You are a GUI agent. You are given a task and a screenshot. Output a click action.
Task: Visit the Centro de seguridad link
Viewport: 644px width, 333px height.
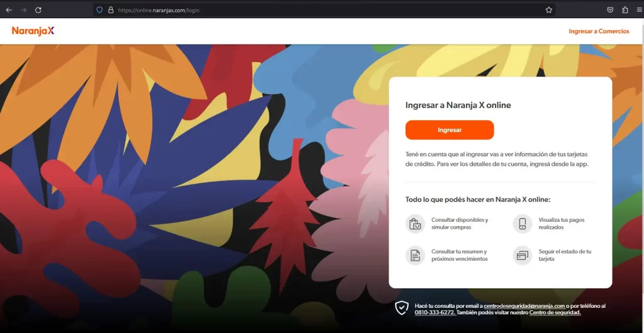(x=555, y=313)
